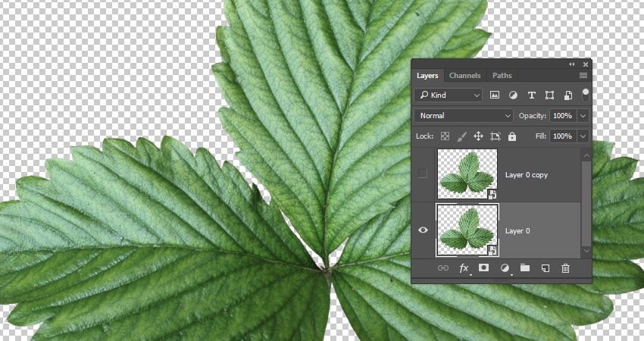Switch to the Layers tab
Image resolution: width=644 pixels, height=341 pixels.
pyautogui.click(x=427, y=76)
